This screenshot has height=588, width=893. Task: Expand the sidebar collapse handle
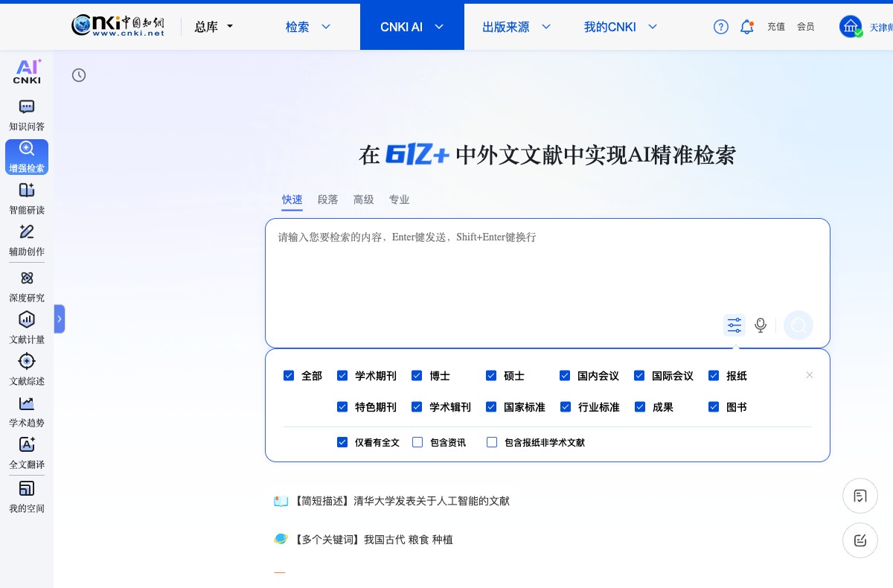(60, 319)
